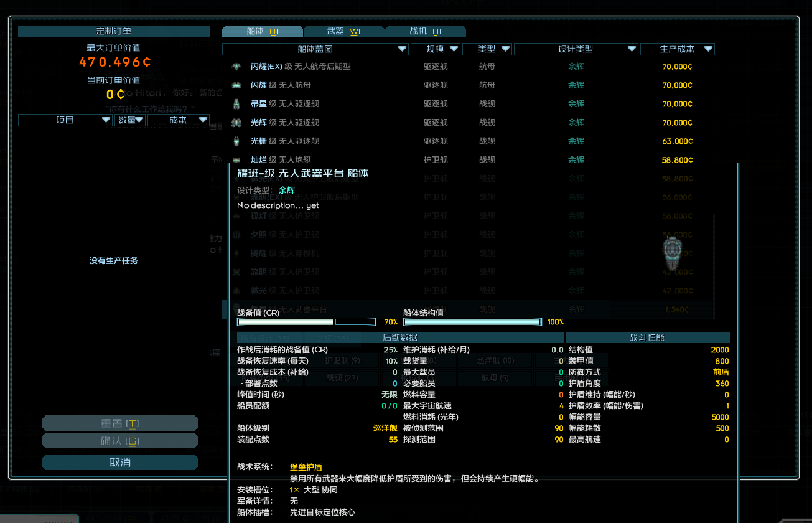Sort hulls by 规模 column
Viewport: 812px width, 523px height.
(435, 49)
